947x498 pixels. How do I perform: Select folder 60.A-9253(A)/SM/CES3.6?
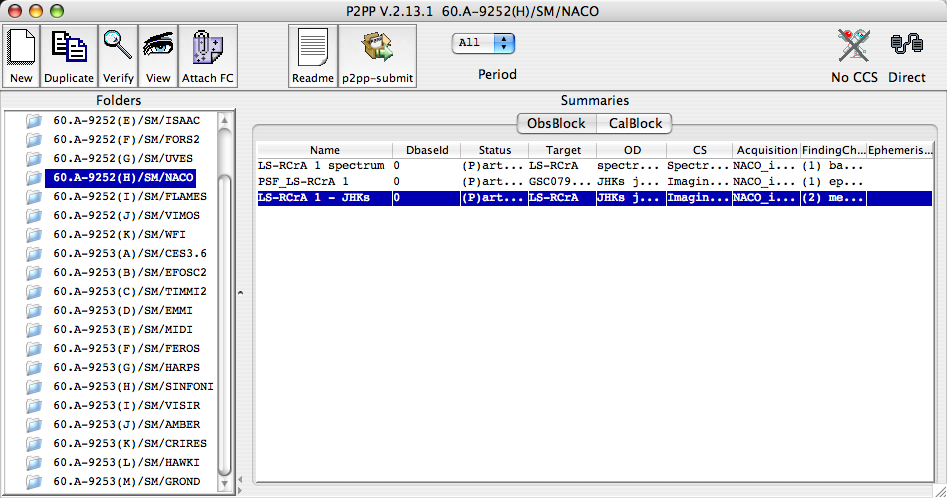[130, 254]
